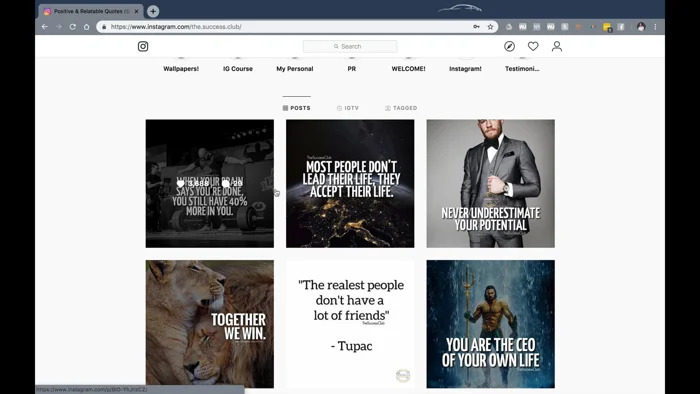Open the Tupac quote post
Screen dimensions: 700x394
click(x=350, y=324)
